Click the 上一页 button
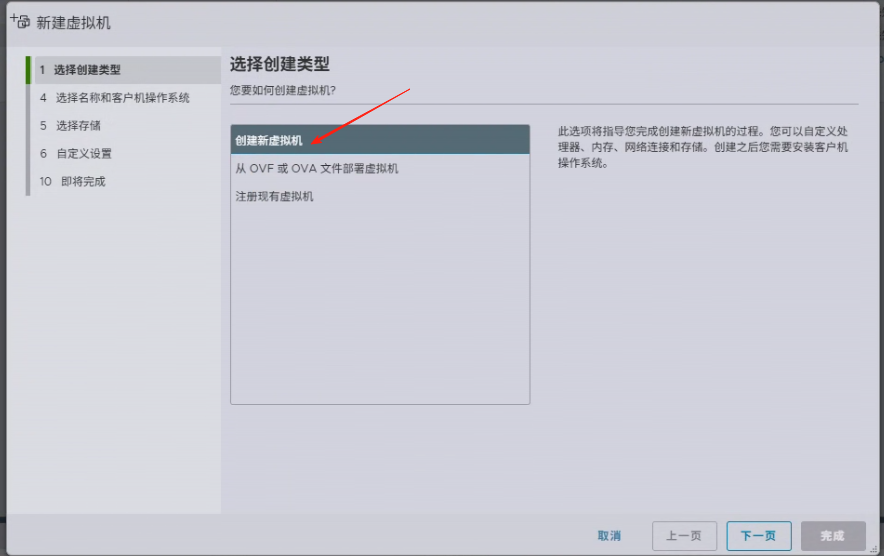Screen dimensions: 884x556 tap(684, 536)
